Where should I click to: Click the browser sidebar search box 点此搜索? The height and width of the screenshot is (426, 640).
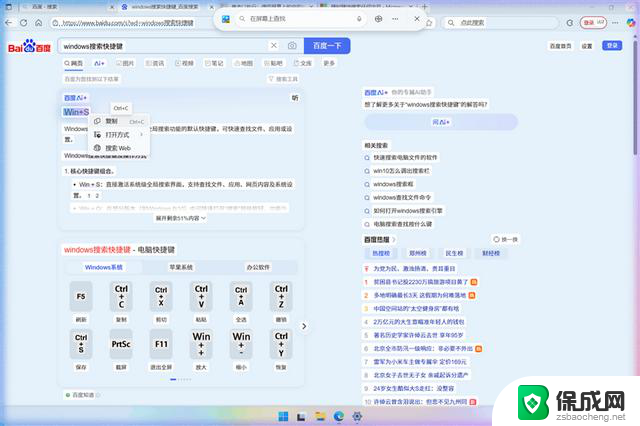click(500, 23)
